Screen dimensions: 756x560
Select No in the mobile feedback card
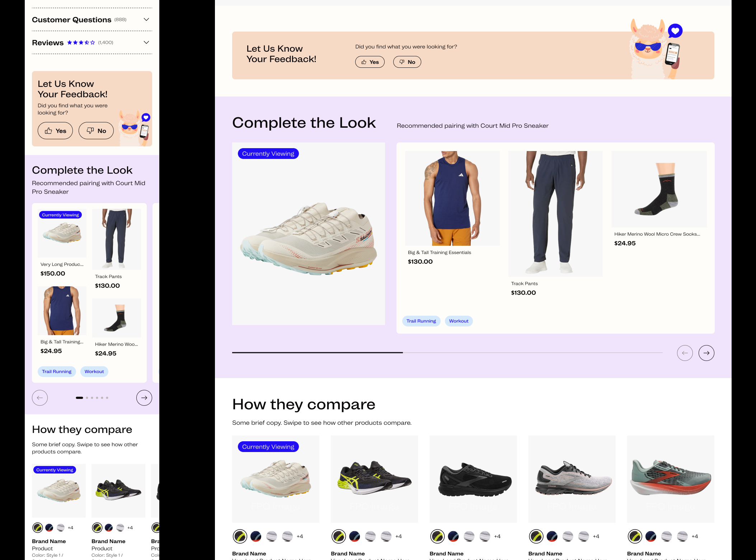(96, 131)
